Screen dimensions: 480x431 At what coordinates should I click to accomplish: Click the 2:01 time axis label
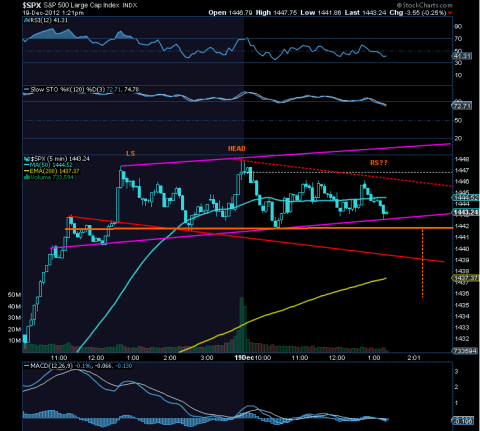click(x=414, y=358)
